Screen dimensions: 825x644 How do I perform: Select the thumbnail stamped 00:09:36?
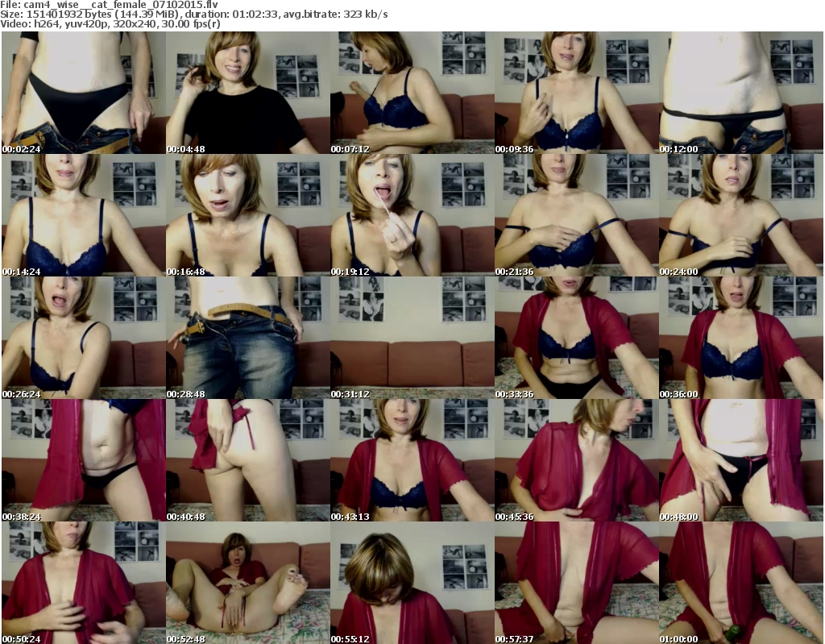(577, 93)
